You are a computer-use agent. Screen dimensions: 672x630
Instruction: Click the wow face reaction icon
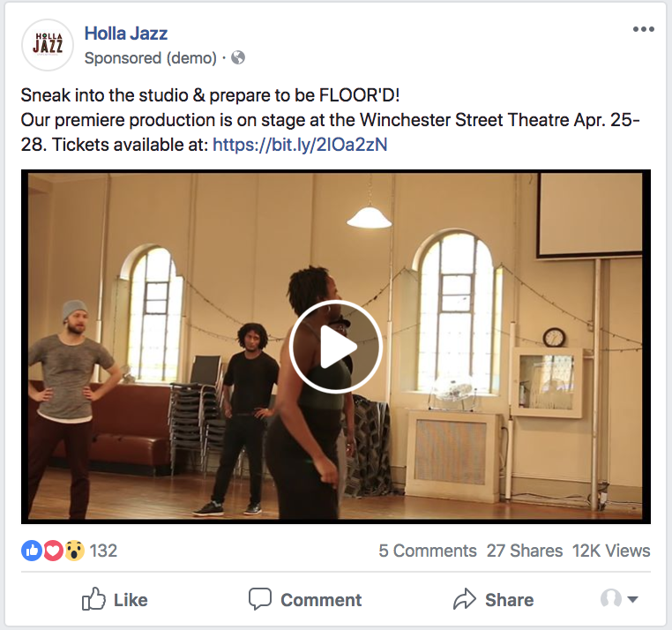(74, 551)
